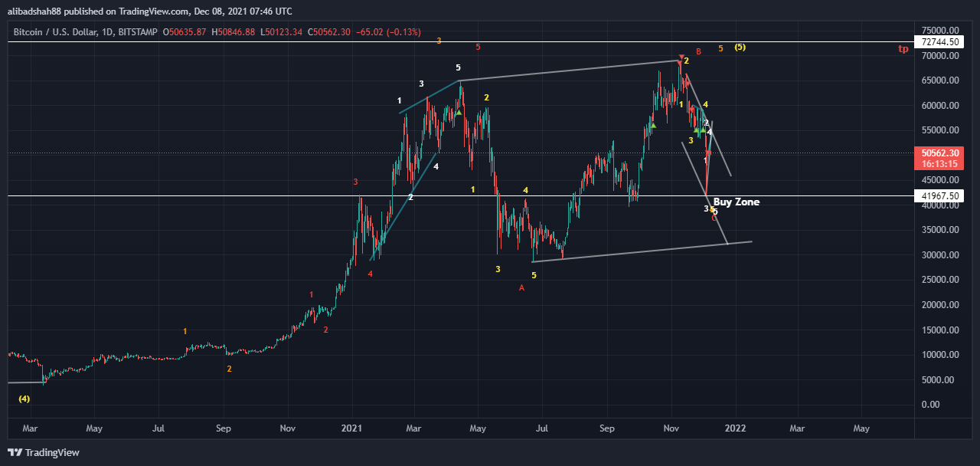Click the red B wave label

698,51
